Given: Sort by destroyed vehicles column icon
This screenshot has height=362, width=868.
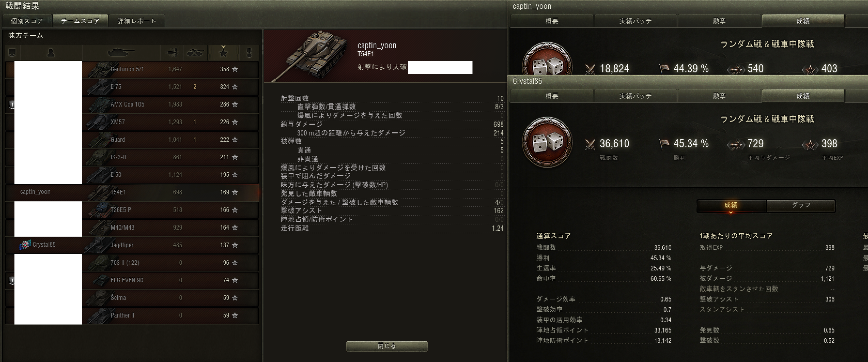Looking at the screenshot, I should point(195,53).
